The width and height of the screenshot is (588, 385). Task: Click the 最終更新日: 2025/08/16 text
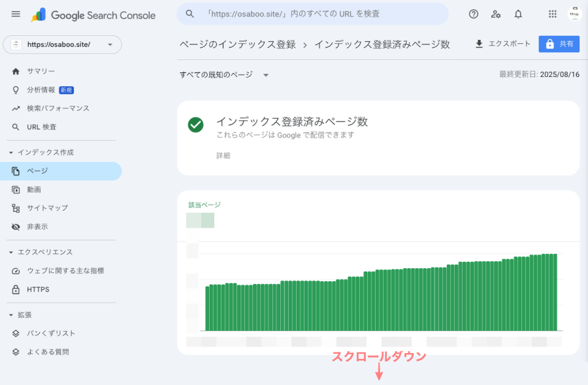[x=539, y=74]
